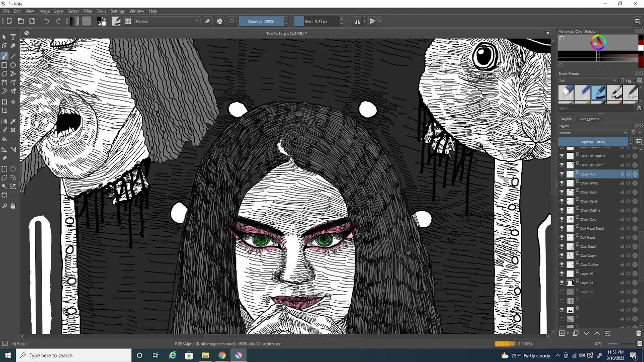
Task: Open the brush size slider options arrow
Action: 347,21
